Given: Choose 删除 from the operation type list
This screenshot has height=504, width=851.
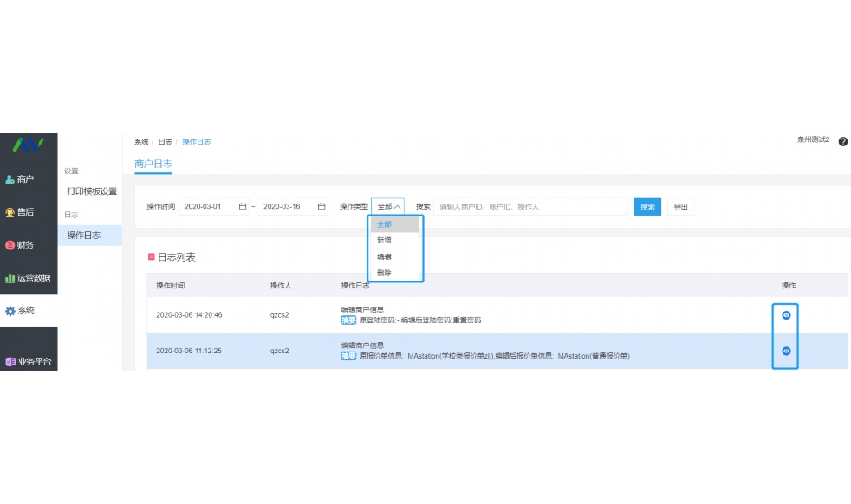Looking at the screenshot, I should (x=384, y=273).
